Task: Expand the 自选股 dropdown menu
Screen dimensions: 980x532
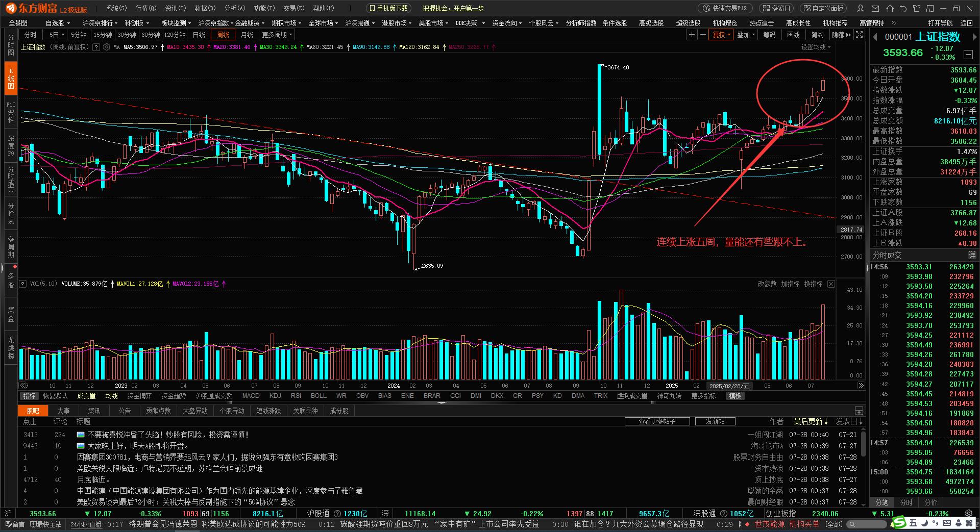Action: [57, 23]
